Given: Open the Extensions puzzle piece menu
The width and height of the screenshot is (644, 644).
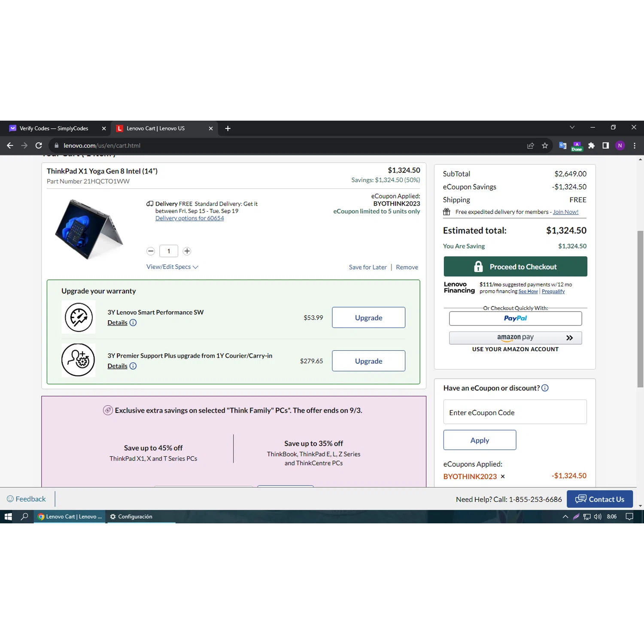Looking at the screenshot, I should 591,146.
